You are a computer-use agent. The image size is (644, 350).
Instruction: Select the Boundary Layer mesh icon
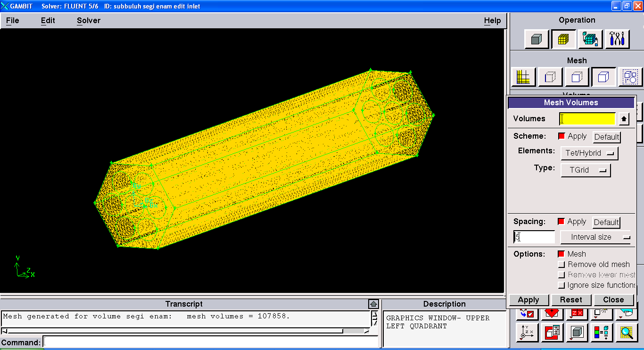(523, 77)
